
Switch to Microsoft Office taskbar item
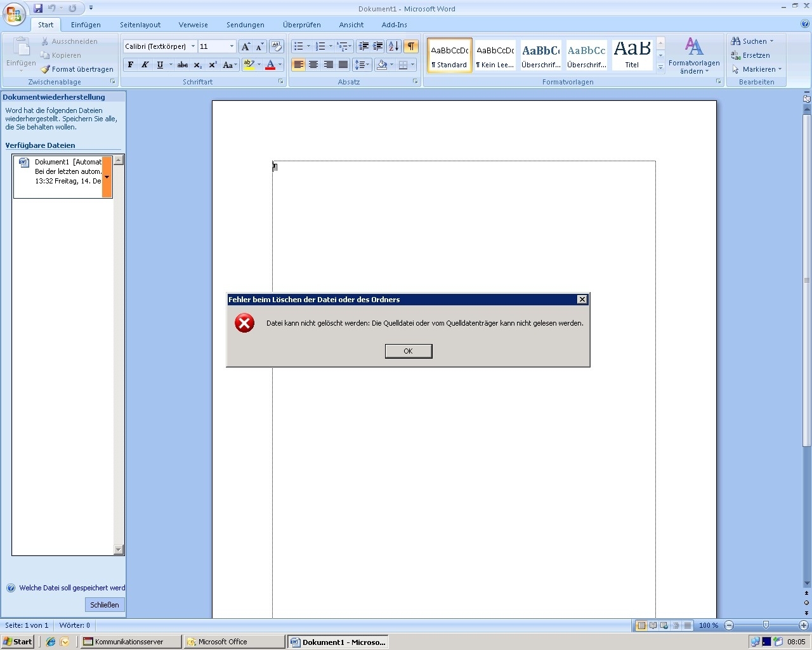[234, 642]
